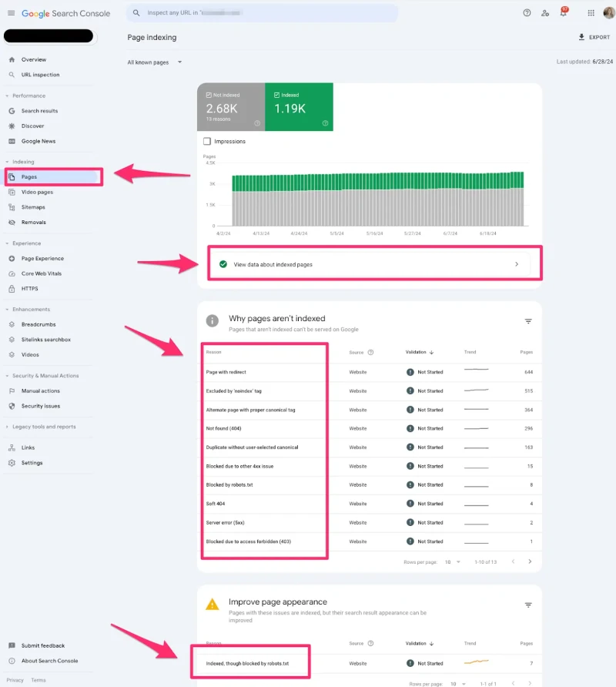The height and width of the screenshot is (687, 616).
Task: Open the All known pages dropdown
Action: click(x=154, y=62)
